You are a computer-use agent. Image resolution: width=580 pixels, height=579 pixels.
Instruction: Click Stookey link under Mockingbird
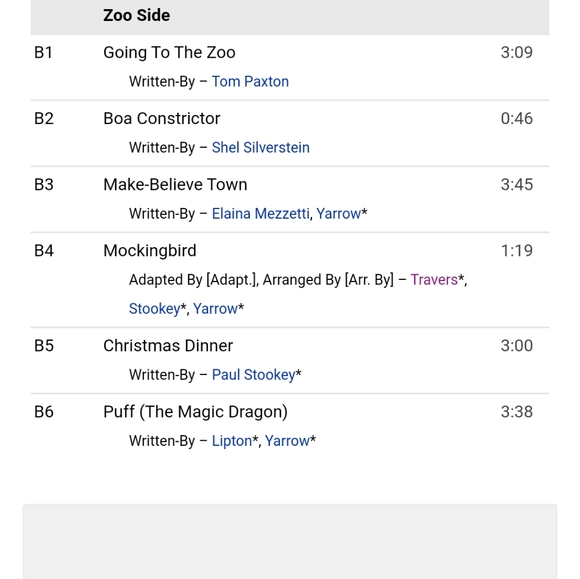tap(154, 309)
